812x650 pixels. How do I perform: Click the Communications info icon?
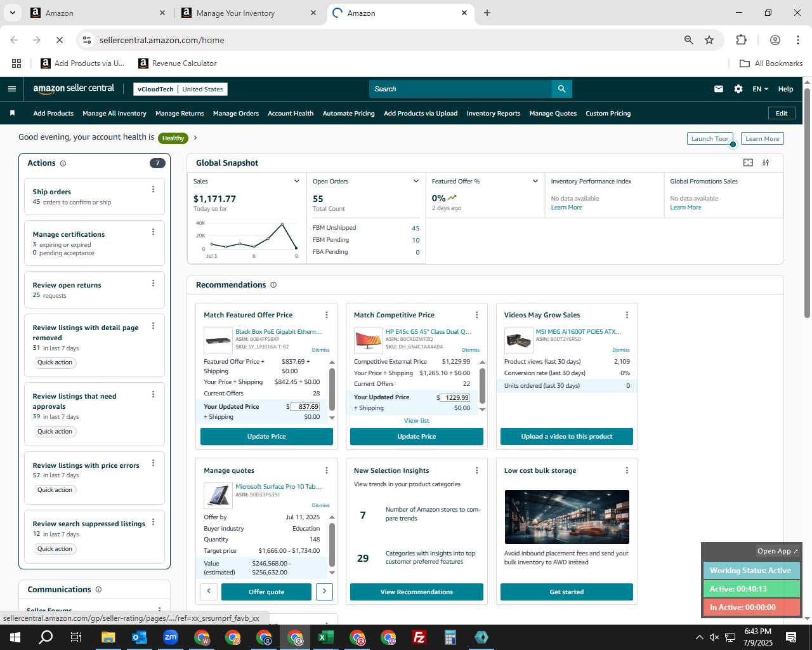[98, 590]
